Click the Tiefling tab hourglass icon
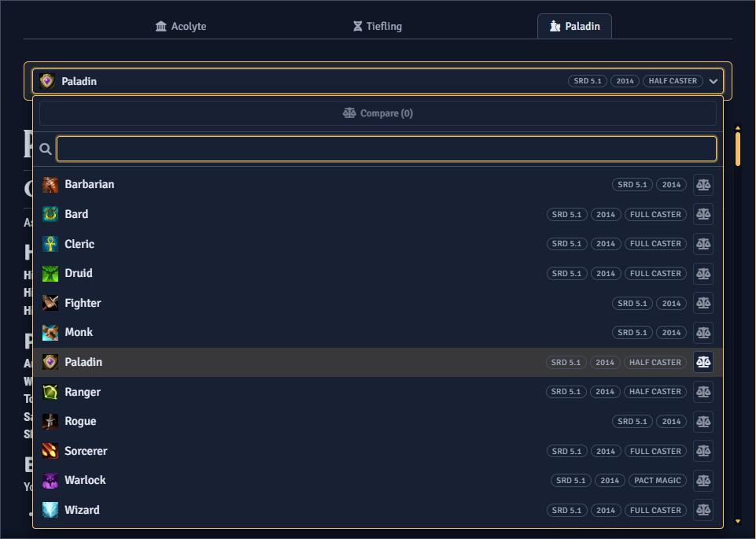Viewport: 756px width, 539px height. (357, 26)
